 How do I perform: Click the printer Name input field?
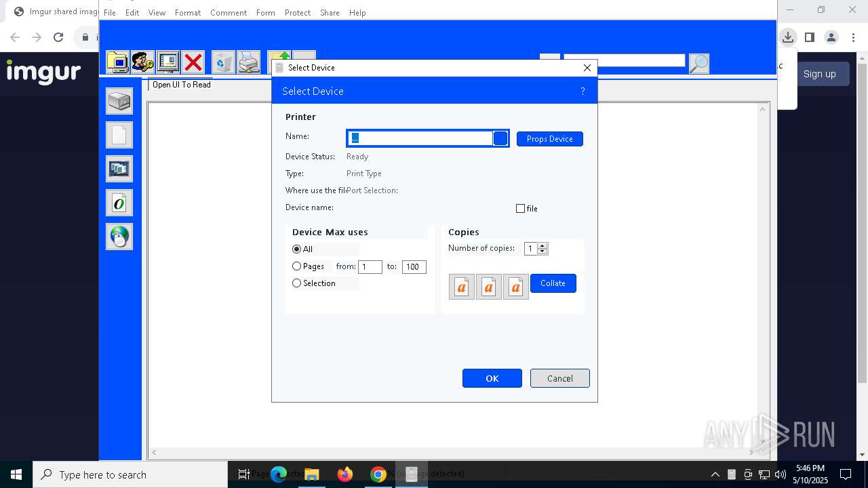420,138
